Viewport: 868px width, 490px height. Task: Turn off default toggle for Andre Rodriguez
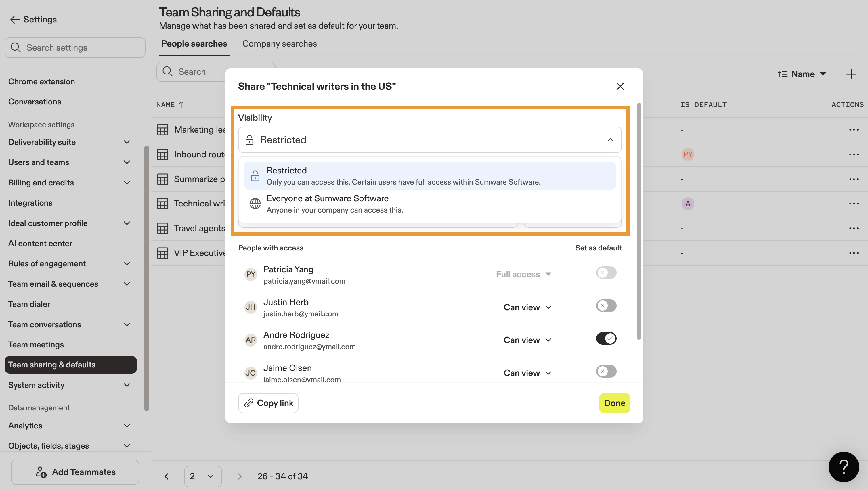[x=606, y=339]
